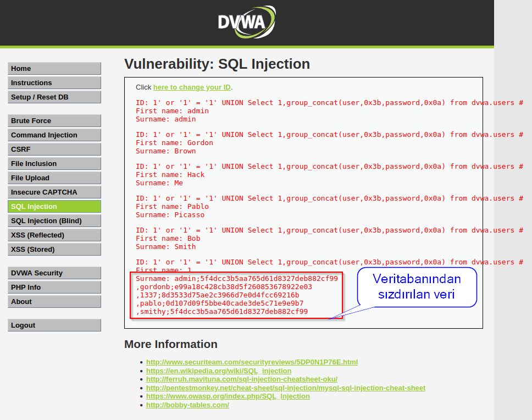Open the About page
This screenshot has width=532, height=420.
coord(54,302)
